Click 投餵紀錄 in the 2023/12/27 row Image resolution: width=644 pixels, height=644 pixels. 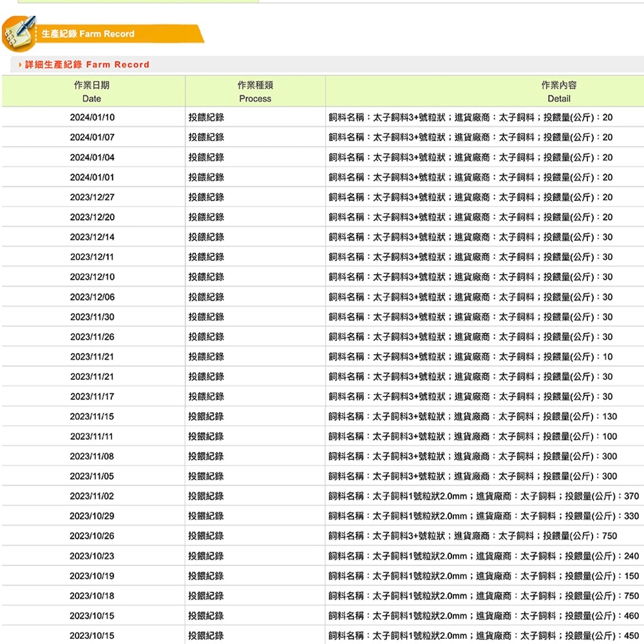[206, 197]
